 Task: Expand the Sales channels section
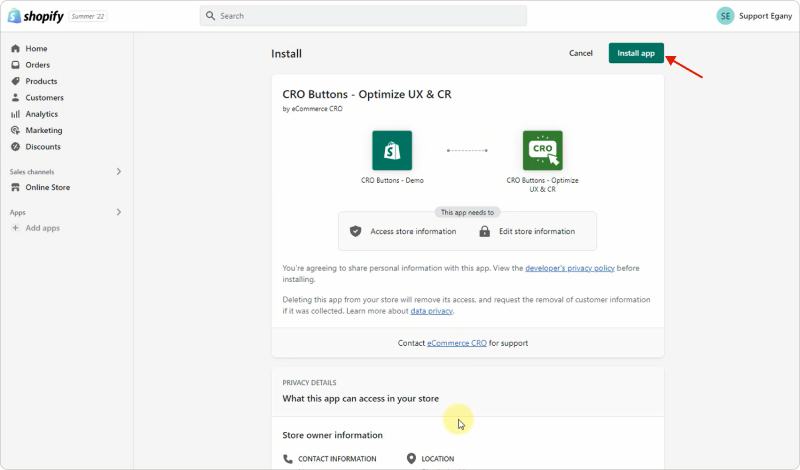(x=119, y=172)
